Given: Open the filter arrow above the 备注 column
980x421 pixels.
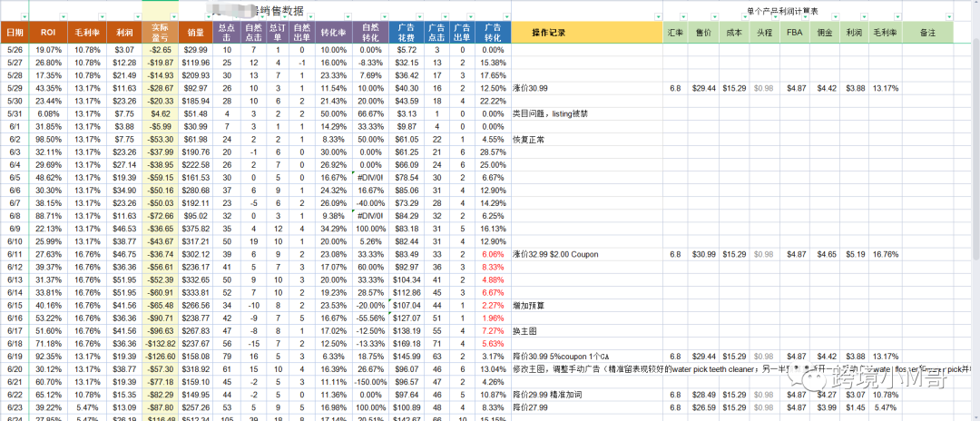Looking at the screenshot, I should 949,17.
